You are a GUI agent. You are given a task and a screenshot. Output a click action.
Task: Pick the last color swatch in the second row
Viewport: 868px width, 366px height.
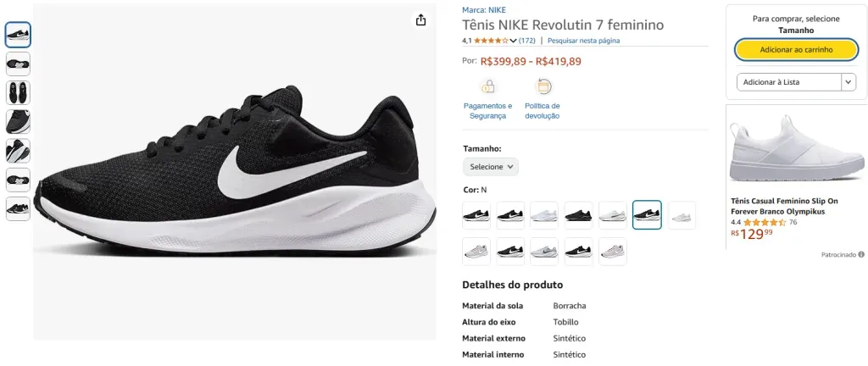coord(613,252)
